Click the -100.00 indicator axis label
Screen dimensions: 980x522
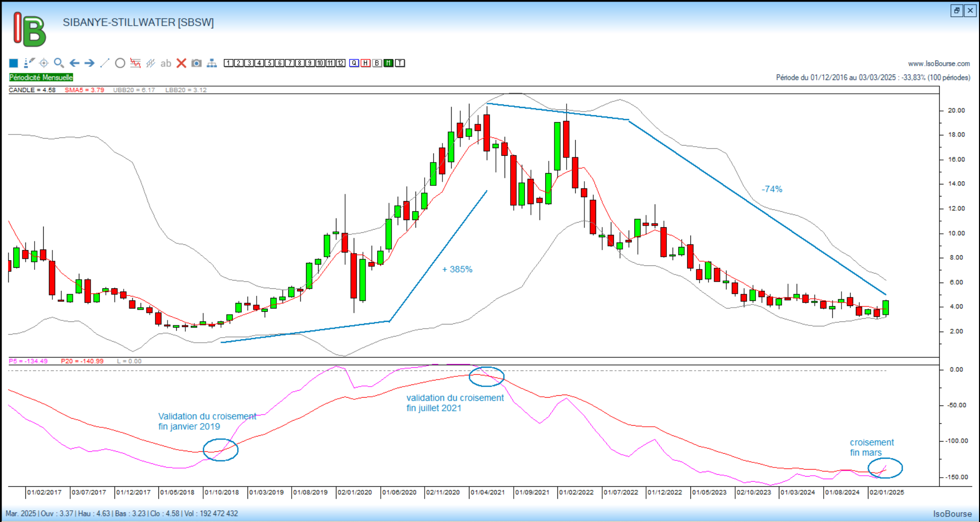coord(956,441)
